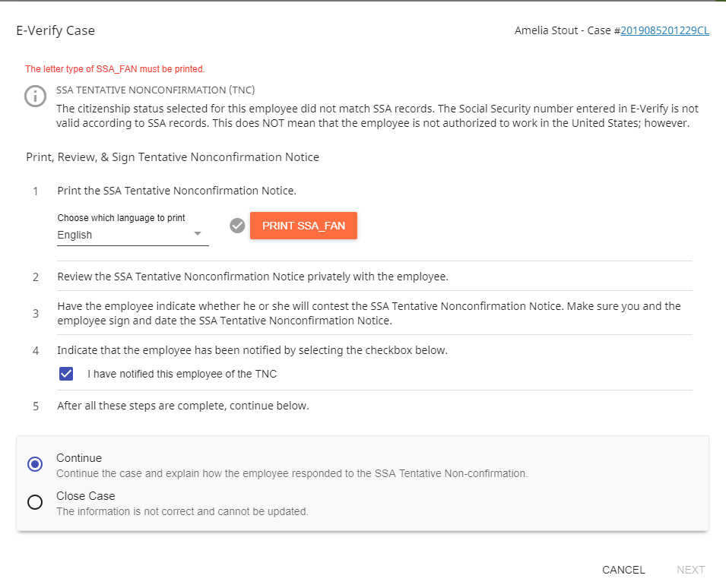Click the 'Print, Review, & Sign' section heading
726x588 pixels.
tap(173, 157)
